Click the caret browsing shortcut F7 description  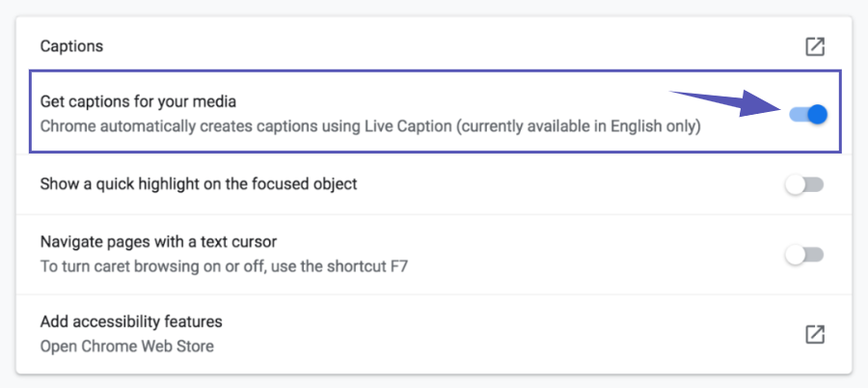[224, 265]
